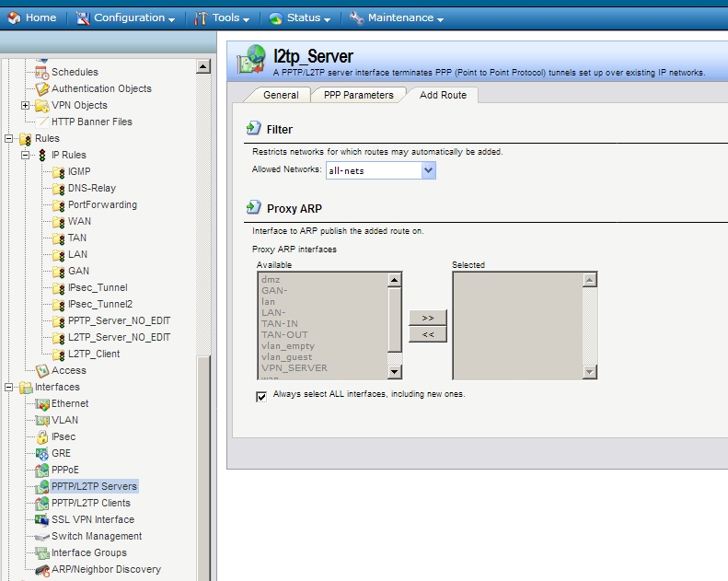The height and width of the screenshot is (581, 728).
Task: Toggle Always select ALL interfaces checkbox
Action: (x=261, y=395)
